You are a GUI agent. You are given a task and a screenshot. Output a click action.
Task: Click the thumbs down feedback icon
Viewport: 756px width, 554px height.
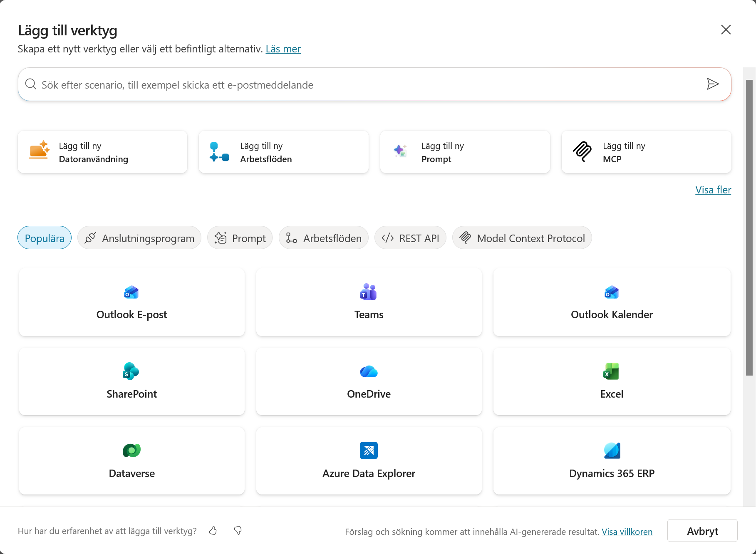coord(238,530)
